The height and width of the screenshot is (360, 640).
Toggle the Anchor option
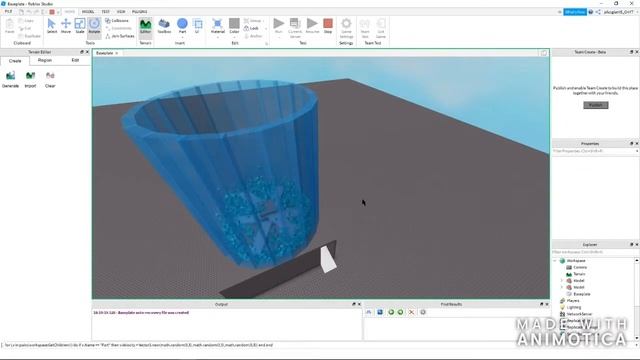(253, 36)
